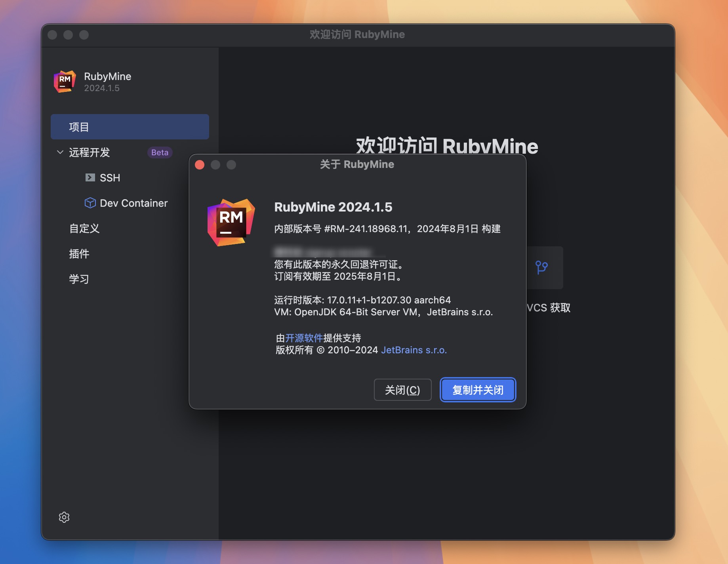Select Dev Container entry
Image resolution: width=728 pixels, height=564 pixels.
pos(134,203)
